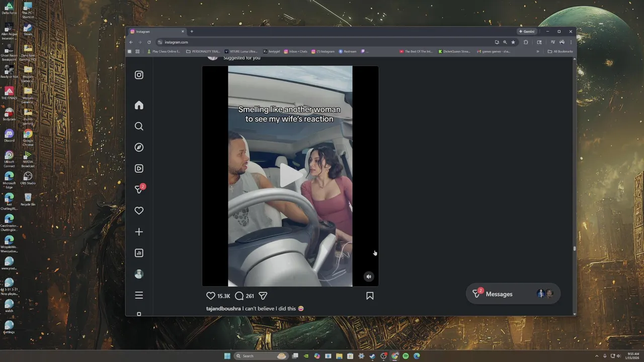The image size is (644, 362).
Task: Open direct messages icon with badge in sidebar
Action: point(139,189)
